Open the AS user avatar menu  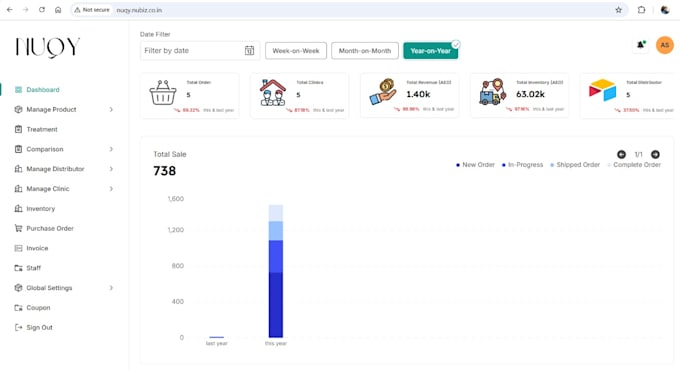(665, 45)
